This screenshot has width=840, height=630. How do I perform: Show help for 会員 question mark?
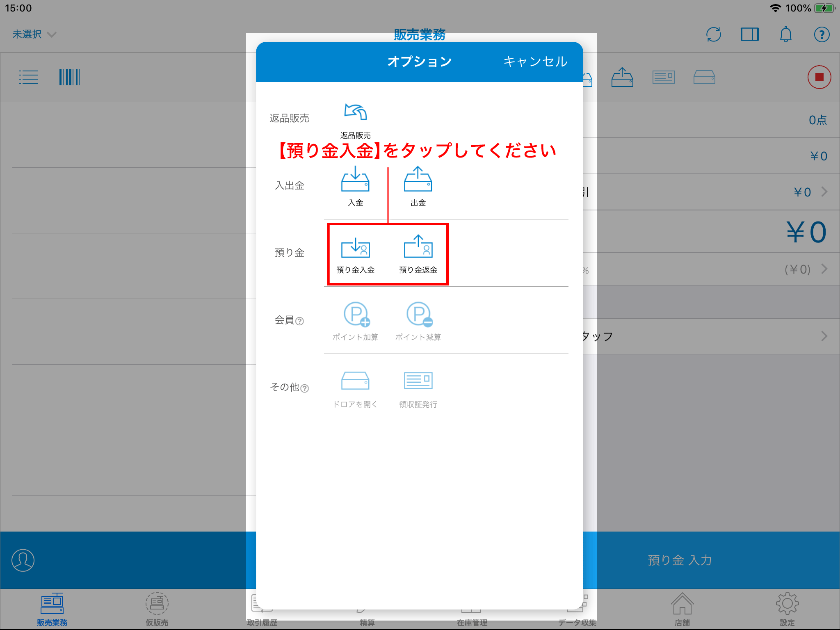(x=300, y=321)
